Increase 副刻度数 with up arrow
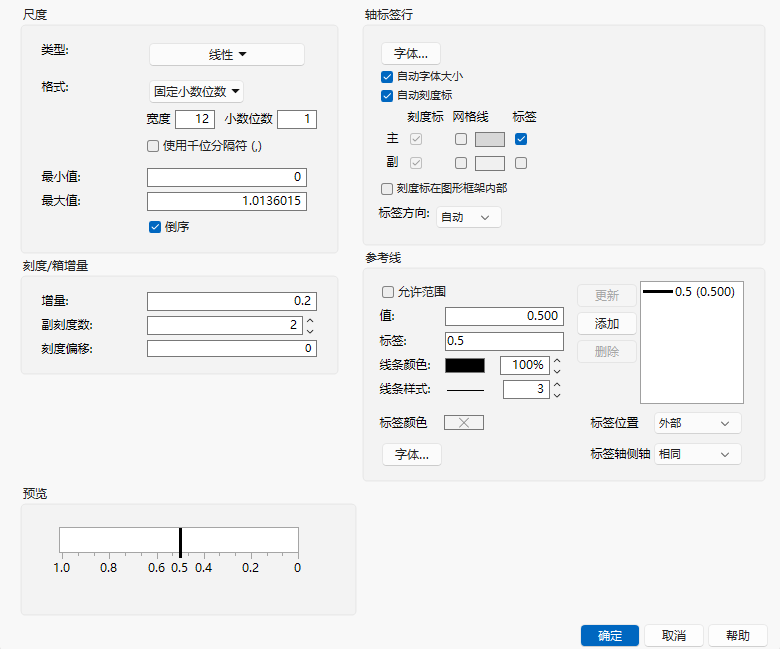 tap(310, 321)
